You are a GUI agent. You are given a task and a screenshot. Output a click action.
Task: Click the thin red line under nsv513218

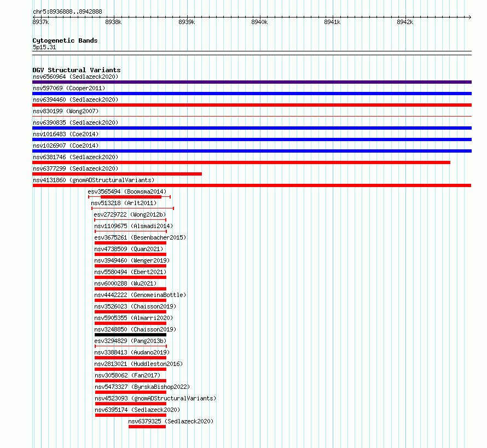click(132, 208)
